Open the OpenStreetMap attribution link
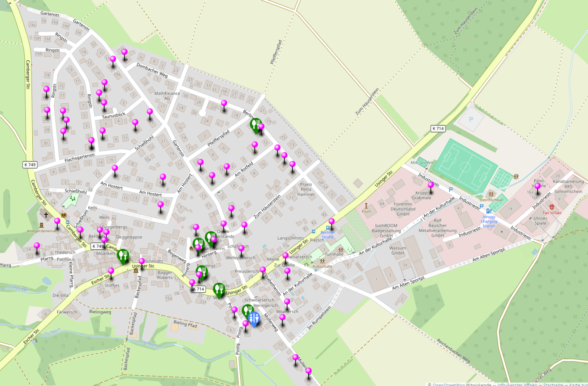Screen dimensions: 588x386 click(x=448, y=384)
